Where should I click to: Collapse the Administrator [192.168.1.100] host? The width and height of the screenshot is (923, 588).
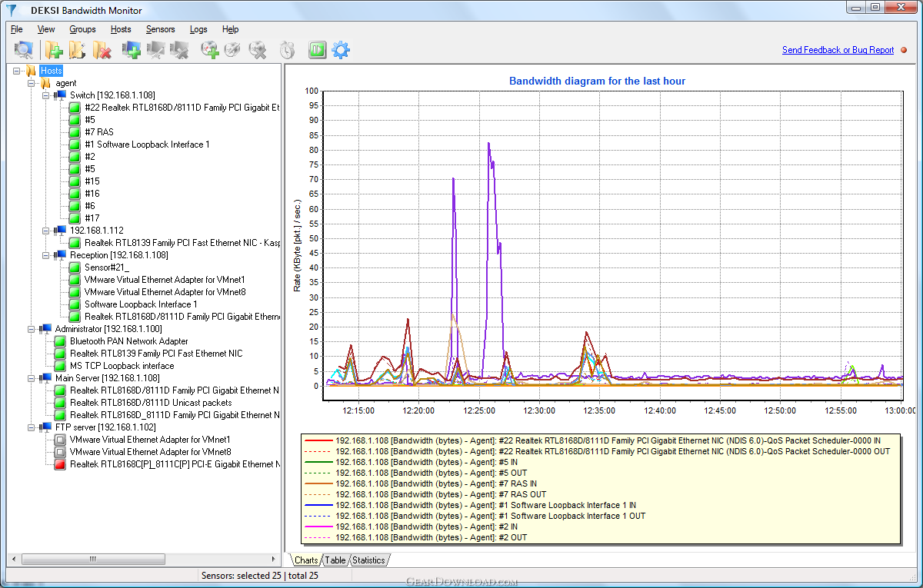click(32, 329)
